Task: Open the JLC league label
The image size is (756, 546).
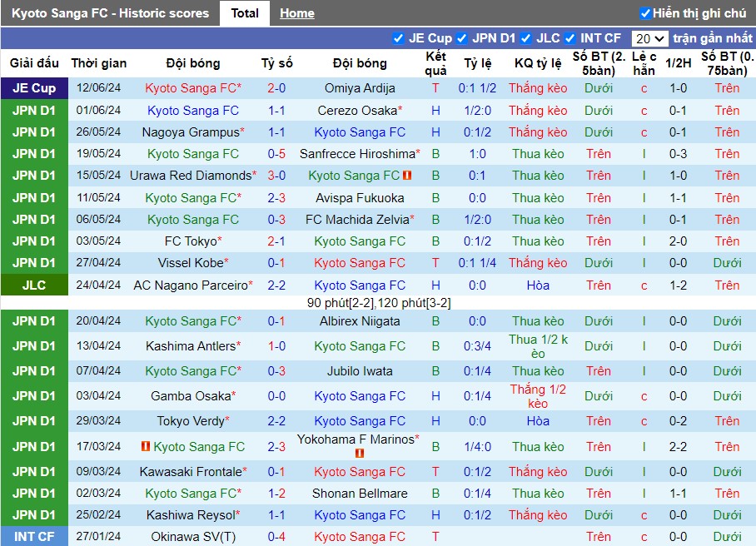Action: pyautogui.click(x=34, y=285)
